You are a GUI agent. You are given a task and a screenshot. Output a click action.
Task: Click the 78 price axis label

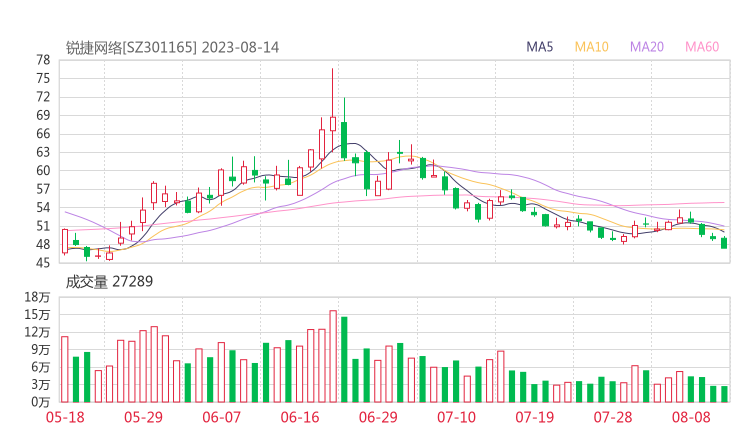(x=43, y=60)
